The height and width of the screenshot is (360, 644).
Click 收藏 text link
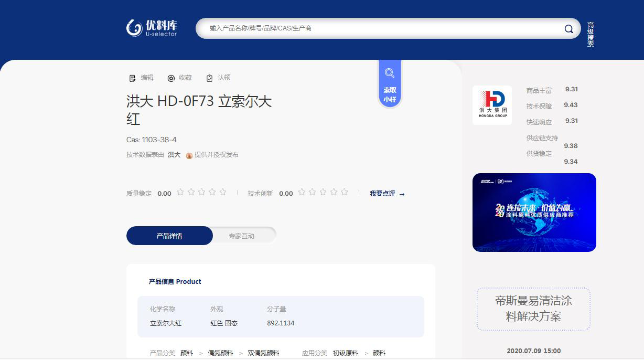186,78
